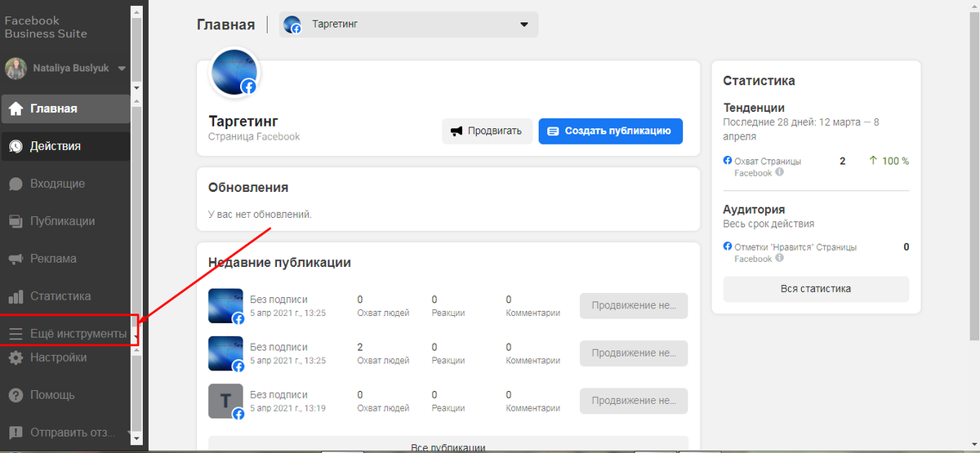Click the gray T thumbnail of 13:19 post
Screen dimensions: 980x453
pos(226,401)
